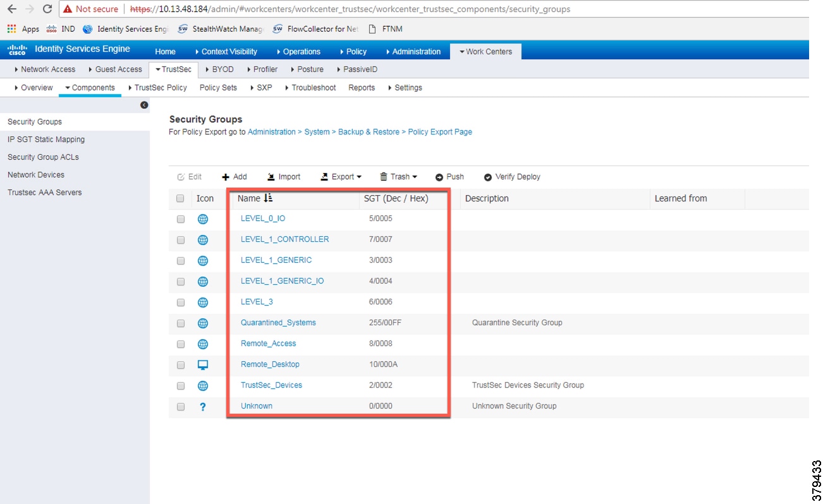
Task: Click the globe icon for Quarantined_Systems
Action: (x=203, y=323)
